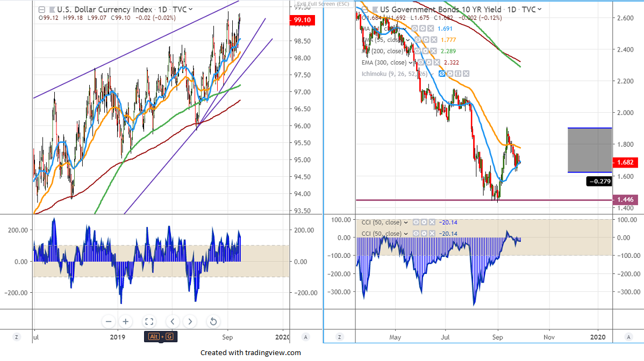Open the U.S. Dollar Currency Index title dropdown
Screen dimensions: 644x361
(191, 10)
